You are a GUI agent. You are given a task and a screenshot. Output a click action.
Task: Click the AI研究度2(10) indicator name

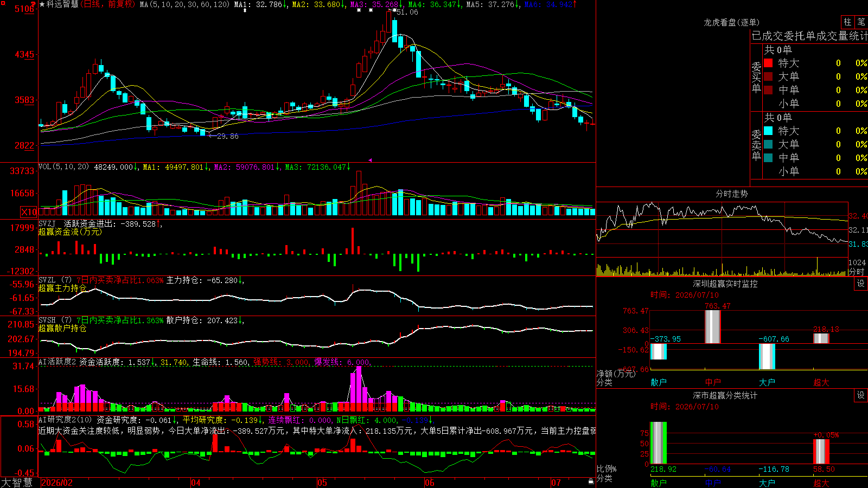pos(65,420)
